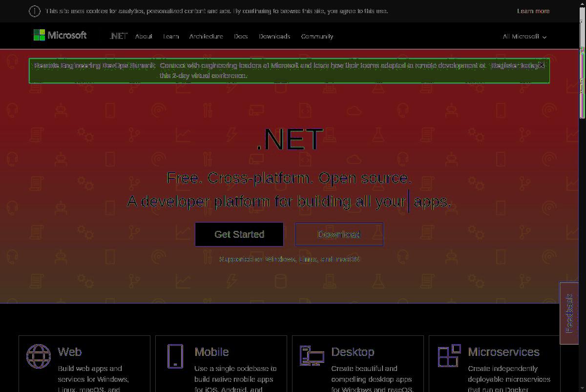
Task: Follow the Learn more cookie link
Action: [533, 11]
